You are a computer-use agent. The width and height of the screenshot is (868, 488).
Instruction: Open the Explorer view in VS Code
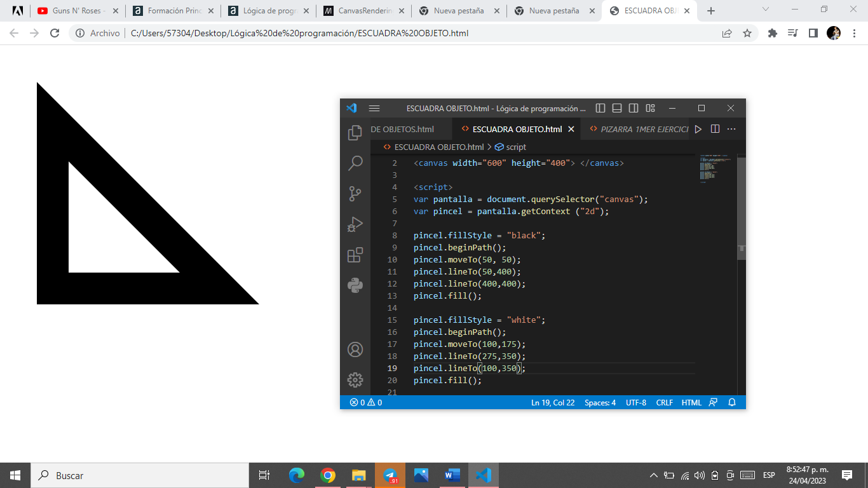click(x=355, y=133)
